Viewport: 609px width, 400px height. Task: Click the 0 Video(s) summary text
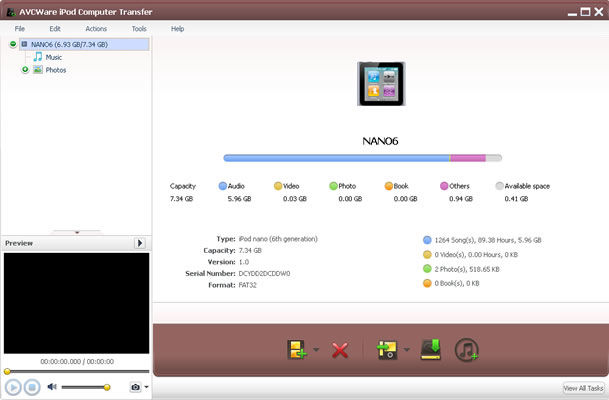[x=476, y=255]
